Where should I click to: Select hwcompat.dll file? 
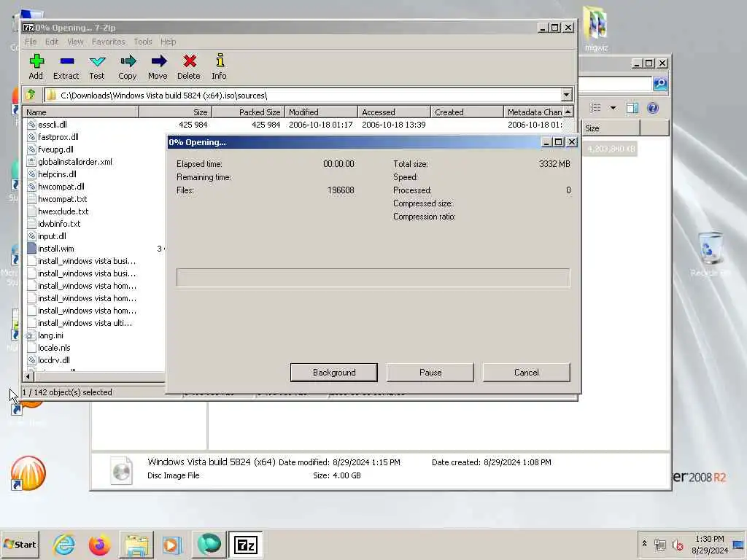(61, 187)
